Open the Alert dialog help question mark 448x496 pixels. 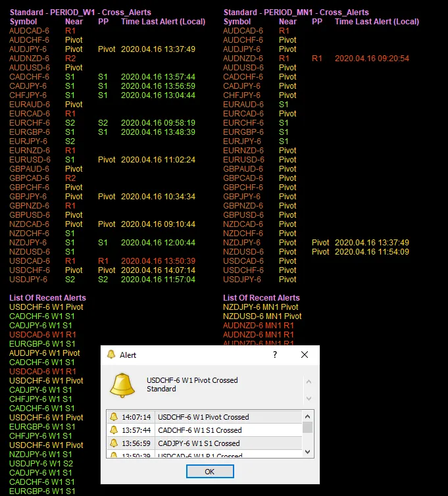[x=274, y=355]
